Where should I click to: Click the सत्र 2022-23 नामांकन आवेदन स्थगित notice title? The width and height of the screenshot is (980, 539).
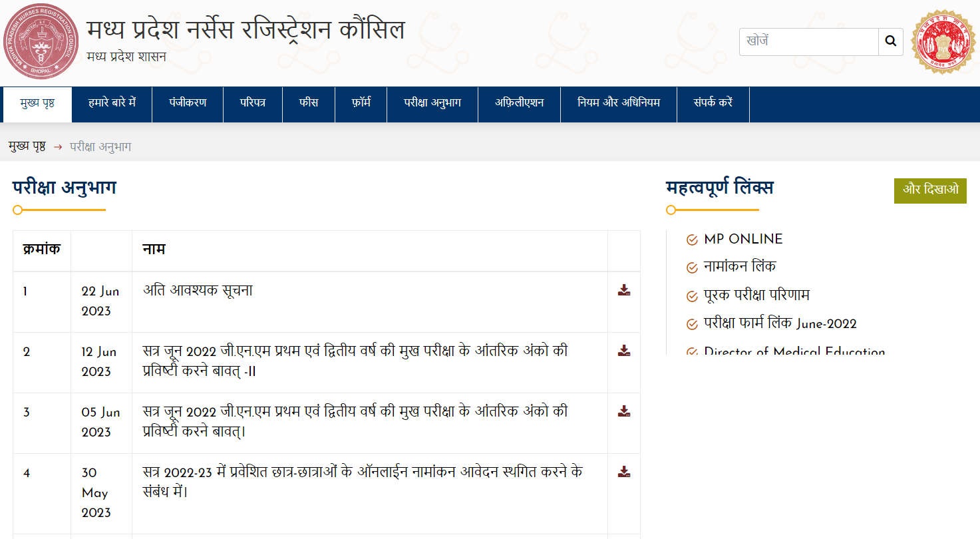click(x=363, y=482)
